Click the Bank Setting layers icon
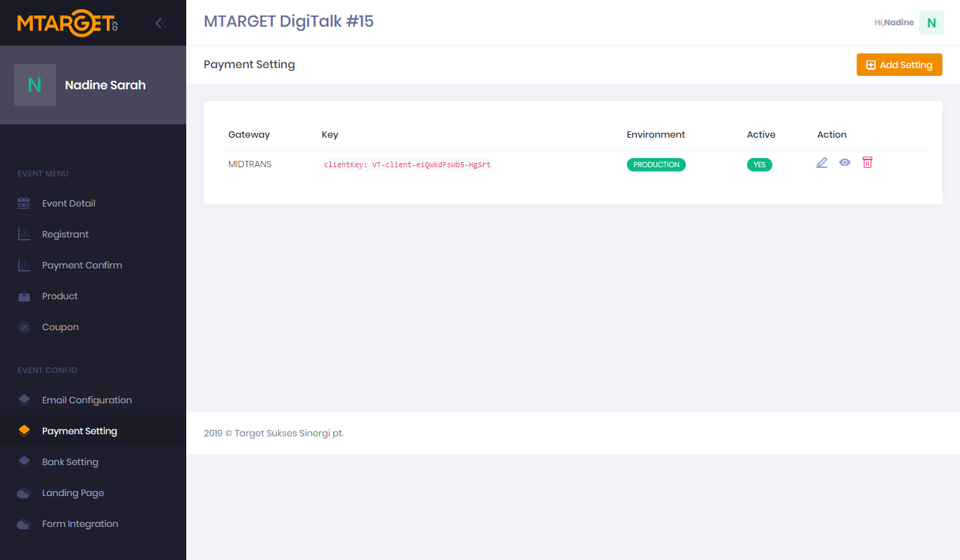960x560 pixels. pos(24,462)
